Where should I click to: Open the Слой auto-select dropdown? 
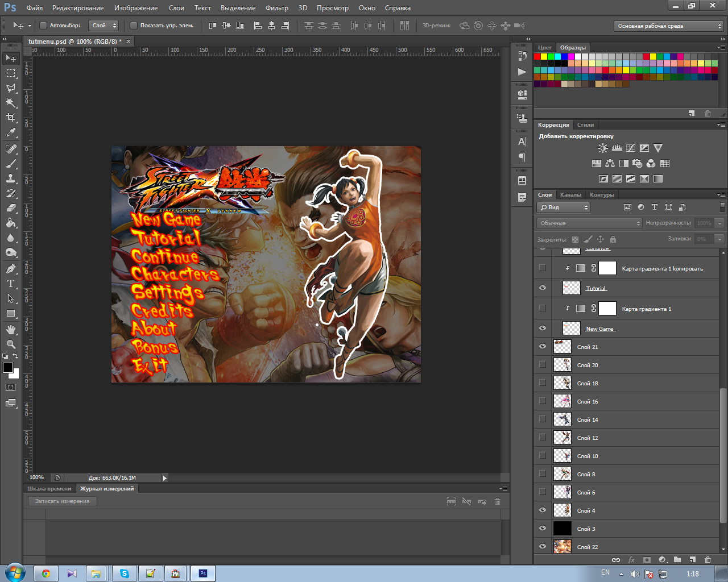[104, 26]
